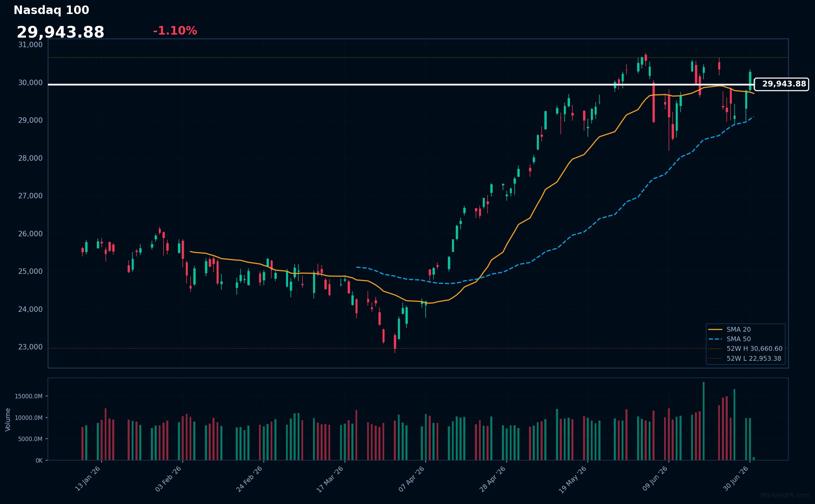Click the 31,000 y-axis label
The image size is (815, 504).
tap(30, 45)
